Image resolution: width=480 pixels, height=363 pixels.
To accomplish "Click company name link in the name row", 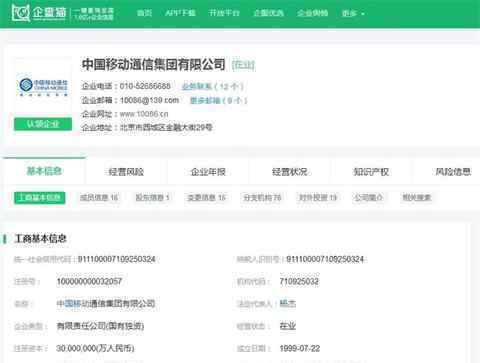I will pos(106,304).
